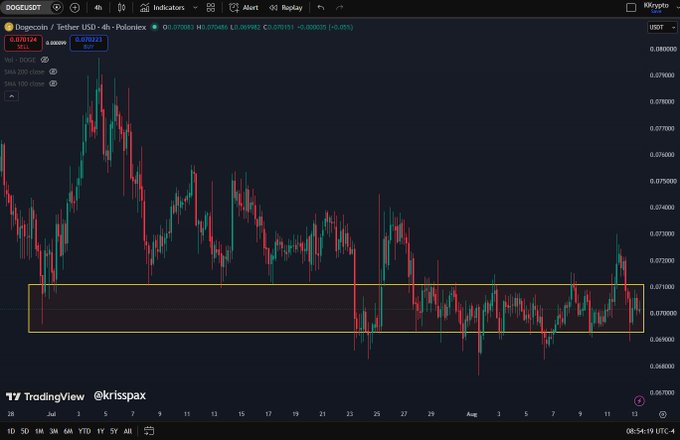Open the layout menu arrow beside KKrypto

point(677,6)
